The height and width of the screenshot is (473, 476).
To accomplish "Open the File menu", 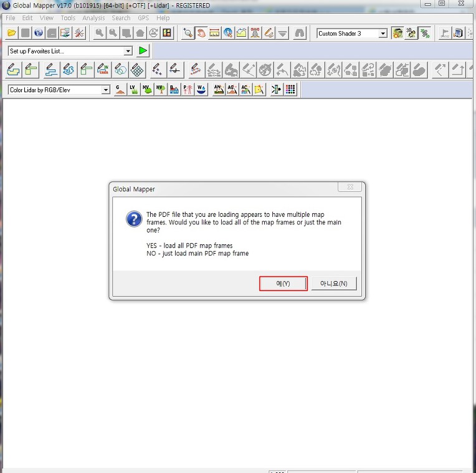I will pyautogui.click(x=11, y=18).
